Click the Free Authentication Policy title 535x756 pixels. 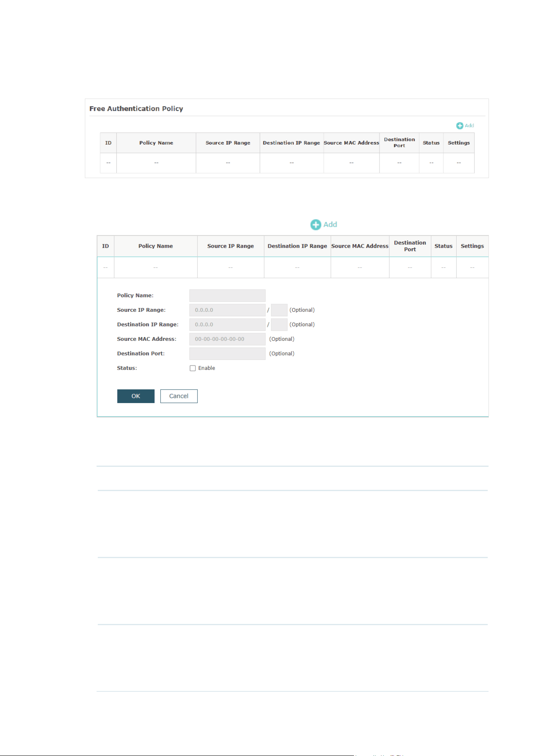click(x=136, y=109)
